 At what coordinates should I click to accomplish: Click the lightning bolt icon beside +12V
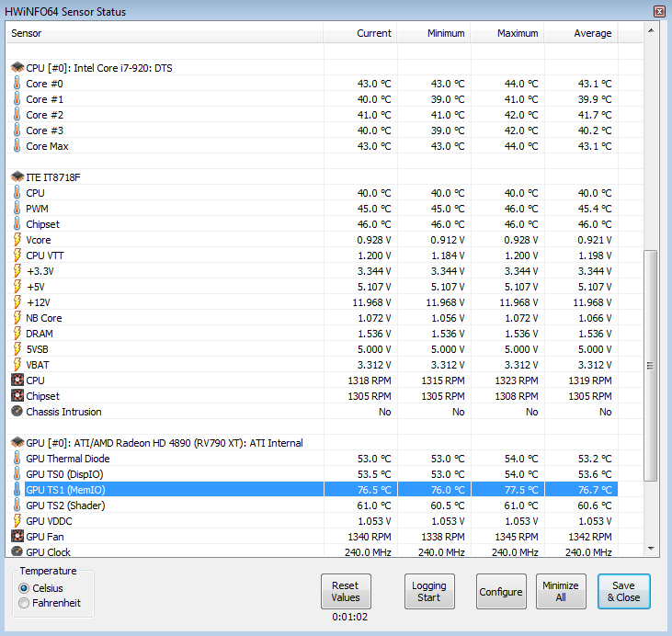click(17, 302)
